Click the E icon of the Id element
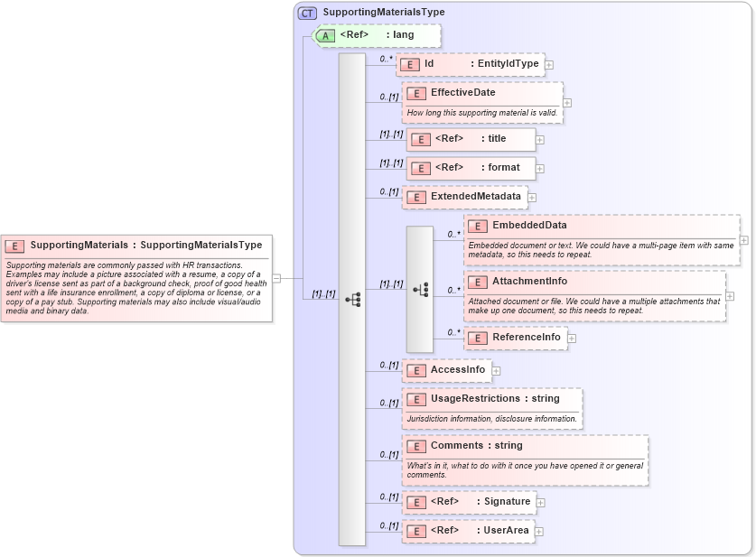756x557 pixels. [x=409, y=64]
